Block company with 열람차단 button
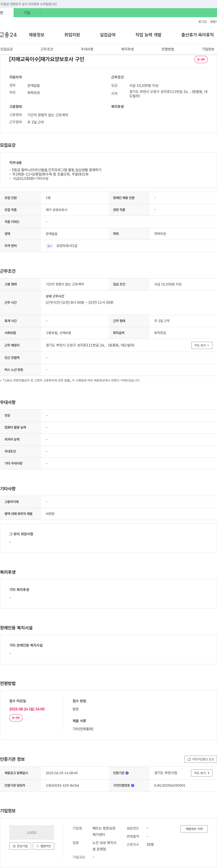217x868 pixels. point(43,846)
